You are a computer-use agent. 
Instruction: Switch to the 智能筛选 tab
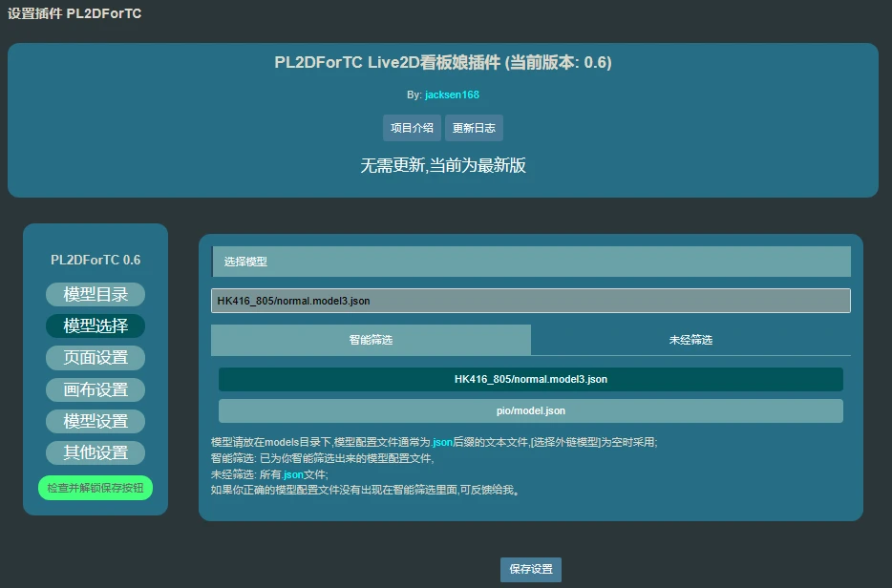[x=371, y=340]
